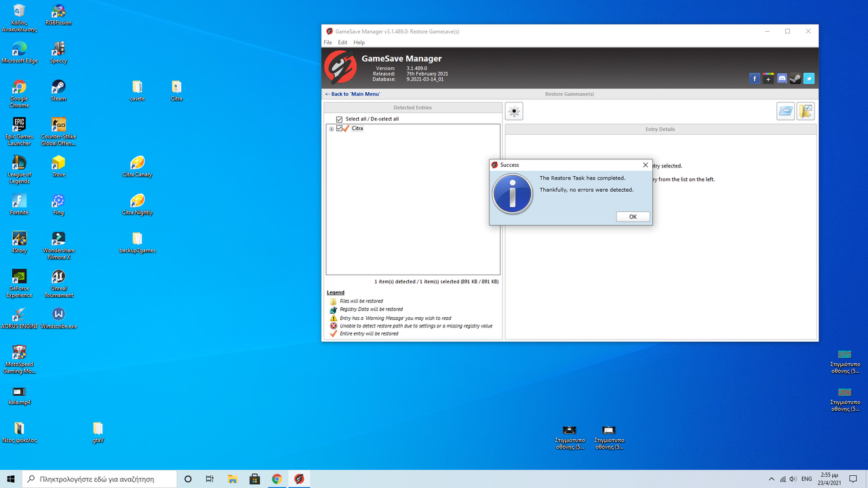The image size is (868, 488).
Task: Click GameSave Manager taskbar icon
Action: click(299, 479)
